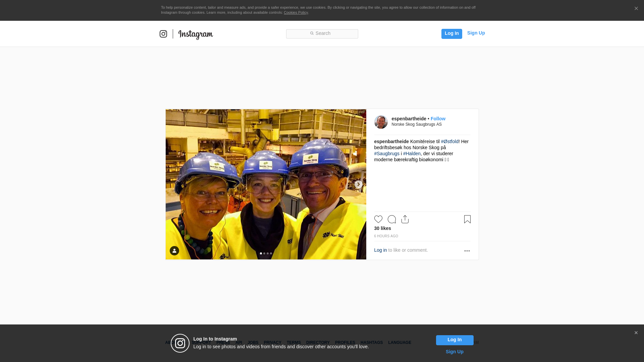Viewport: 644px width, 362px height.
Task: Click the header Log In button
Action: [451, 34]
